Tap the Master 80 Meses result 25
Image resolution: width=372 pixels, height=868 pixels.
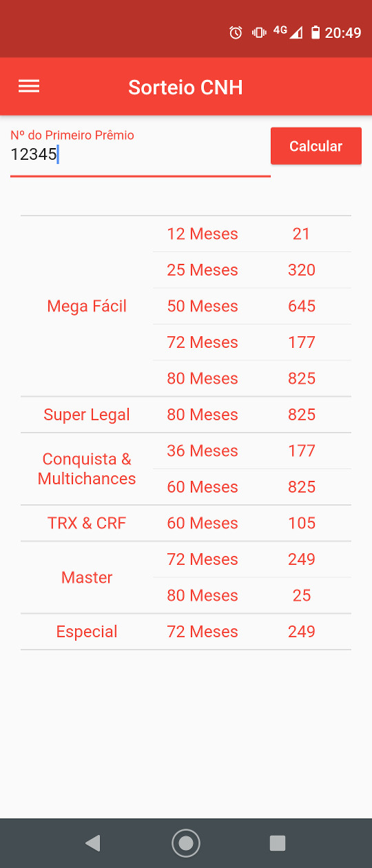[x=302, y=596]
